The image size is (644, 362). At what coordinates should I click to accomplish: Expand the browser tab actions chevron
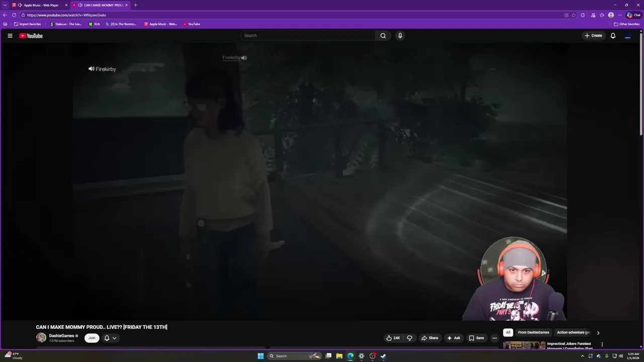(5, 5)
